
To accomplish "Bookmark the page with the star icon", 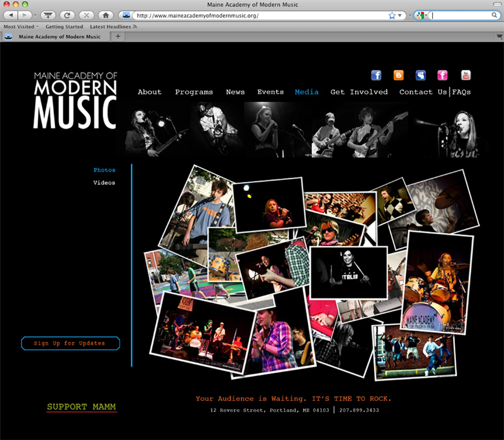I will pyautogui.click(x=392, y=15).
